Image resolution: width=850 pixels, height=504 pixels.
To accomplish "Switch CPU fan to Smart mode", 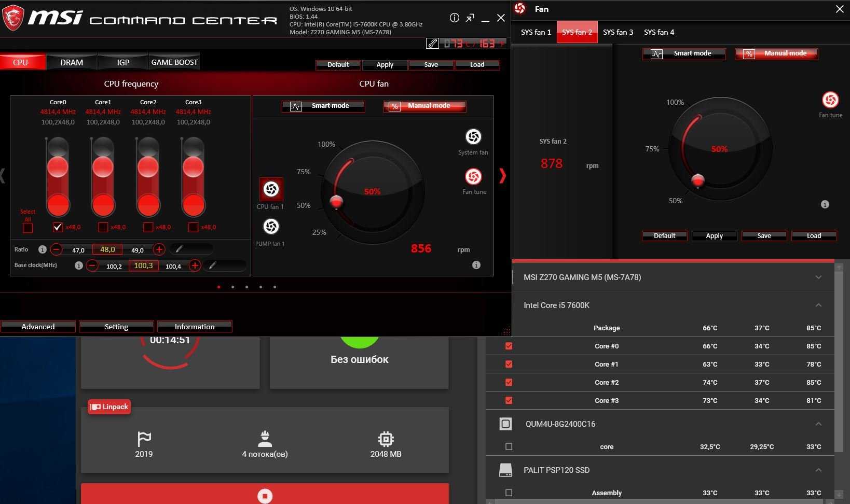I will coord(323,106).
